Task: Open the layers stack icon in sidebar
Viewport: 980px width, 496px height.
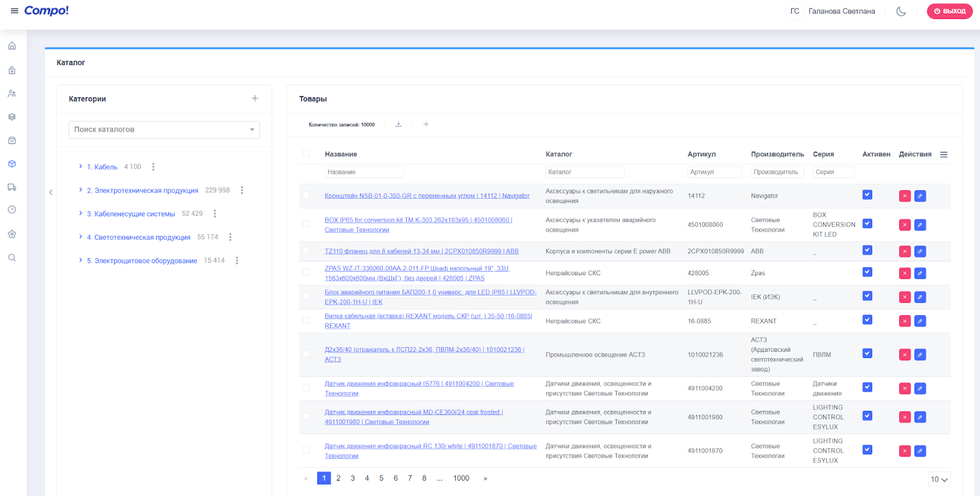Action: click(x=12, y=117)
